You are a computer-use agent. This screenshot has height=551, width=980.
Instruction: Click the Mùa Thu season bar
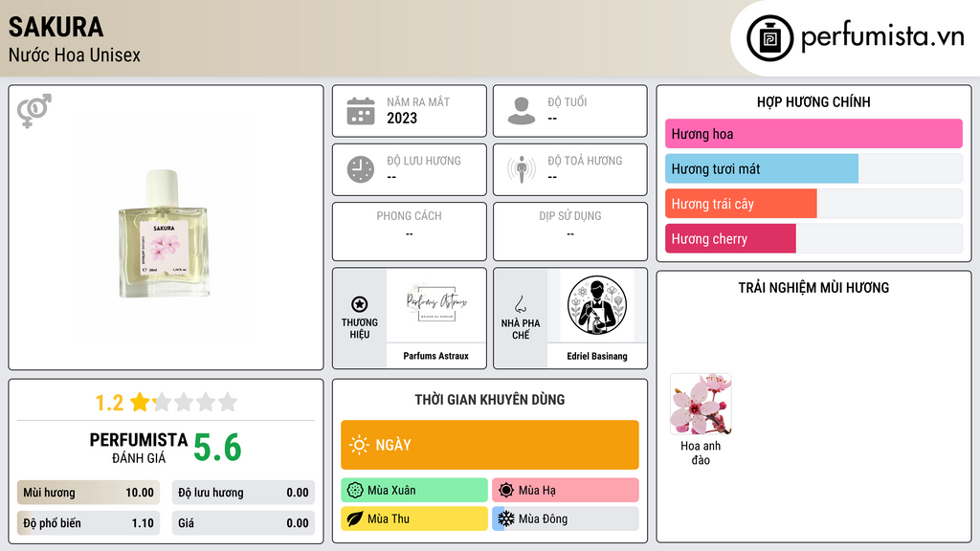click(414, 518)
